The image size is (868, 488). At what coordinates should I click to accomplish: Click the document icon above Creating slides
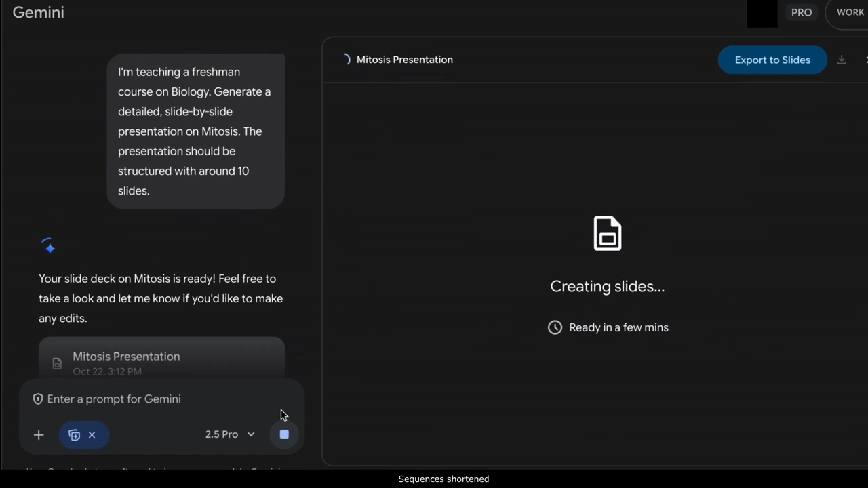tap(607, 233)
